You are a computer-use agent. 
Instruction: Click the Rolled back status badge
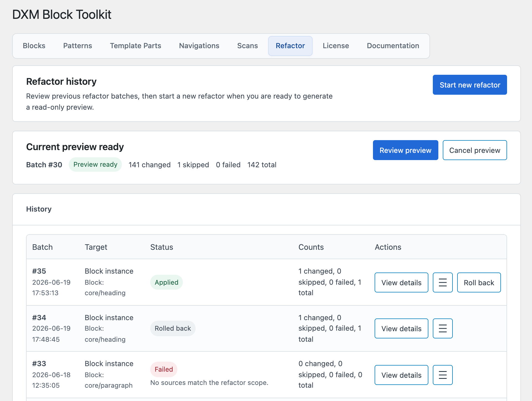tap(173, 328)
